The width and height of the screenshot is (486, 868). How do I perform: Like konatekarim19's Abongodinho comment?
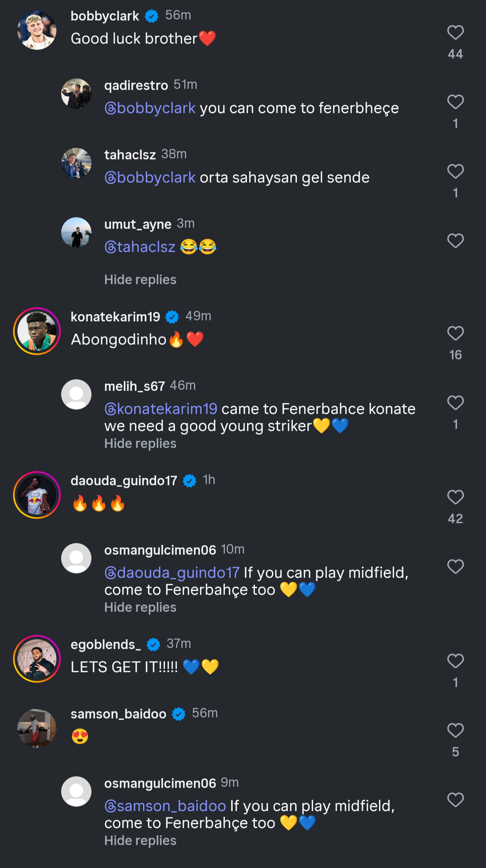click(x=455, y=333)
